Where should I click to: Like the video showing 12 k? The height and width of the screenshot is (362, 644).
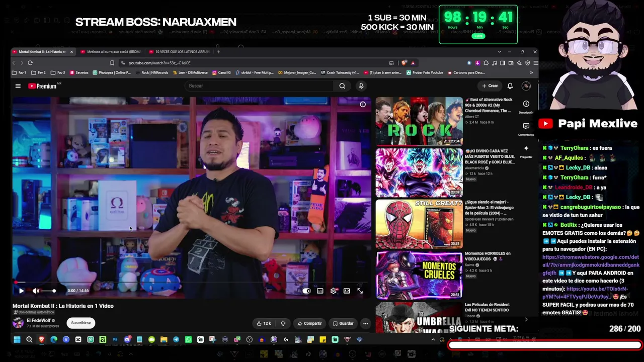pyautogui.click(x=264, y=323)
